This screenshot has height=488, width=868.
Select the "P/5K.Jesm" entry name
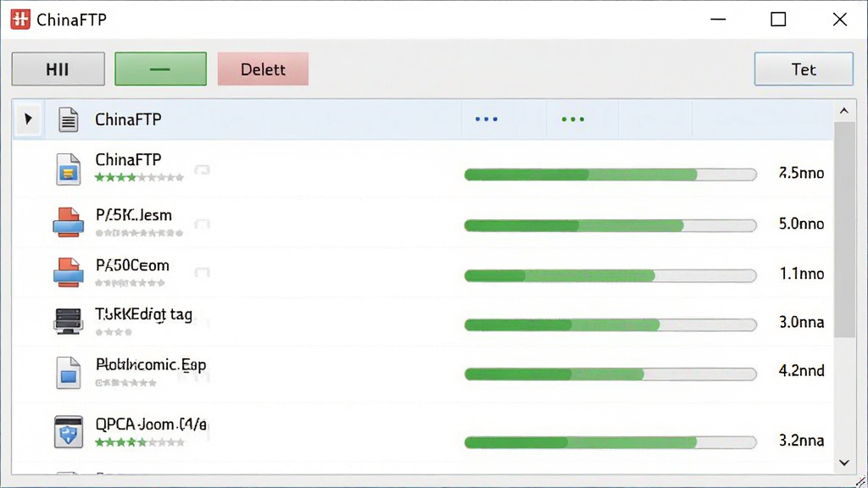pyautogui.click(x=134, y=214)
